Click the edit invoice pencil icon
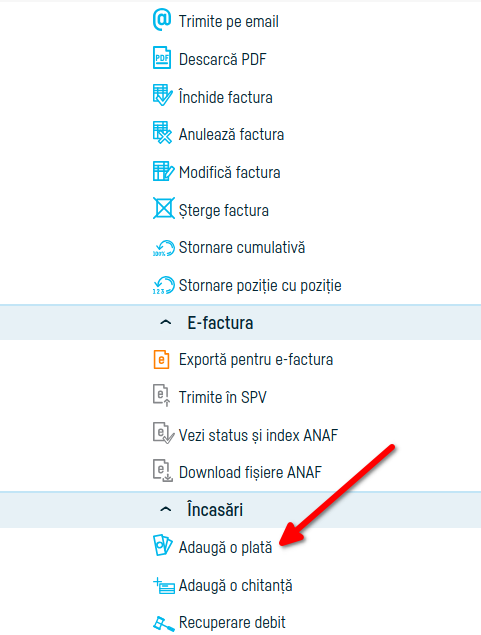481x635 pixels. point(163,171)
